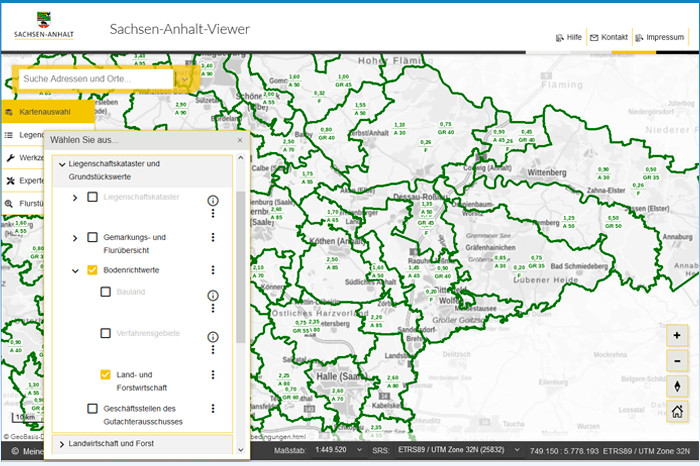Expand Landwirtschaft und Forst section
The image size is (700, 466).
(x=62, y=443)
